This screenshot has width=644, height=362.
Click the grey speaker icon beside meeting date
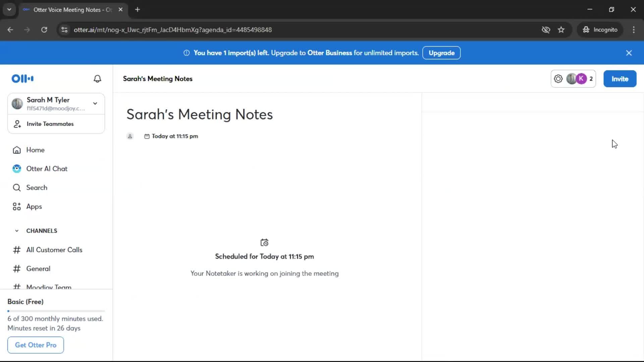point(130,136)
